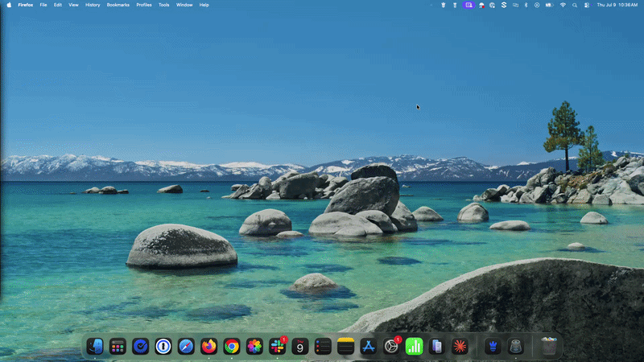
Task: Open Control Center in menu bar
Action: [587, 5]
